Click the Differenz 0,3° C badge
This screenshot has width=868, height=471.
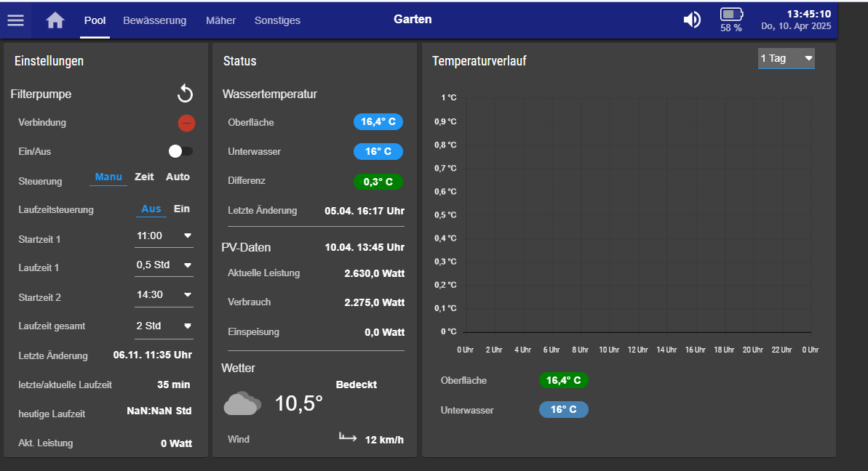[x=378, y=182]
